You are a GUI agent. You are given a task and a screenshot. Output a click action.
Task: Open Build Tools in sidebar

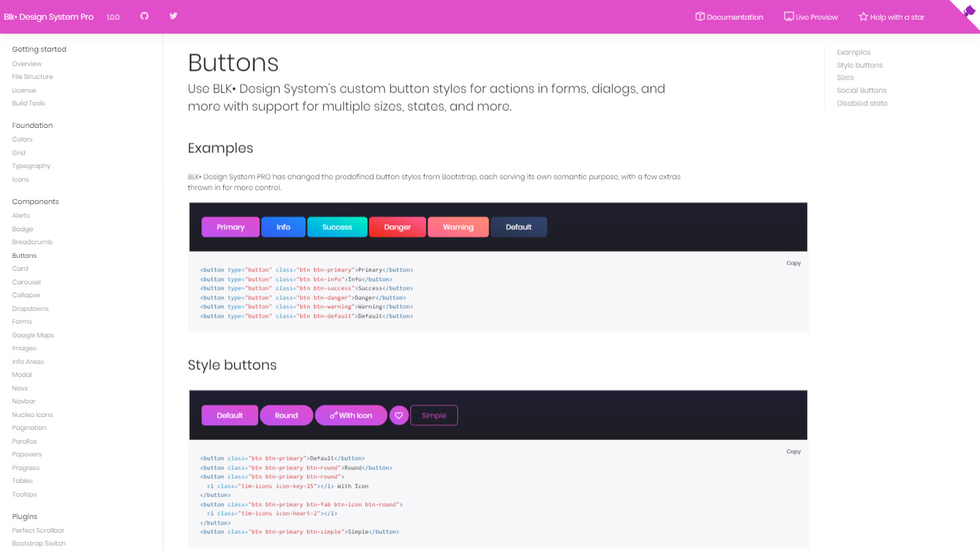click(x=29, y=103)
